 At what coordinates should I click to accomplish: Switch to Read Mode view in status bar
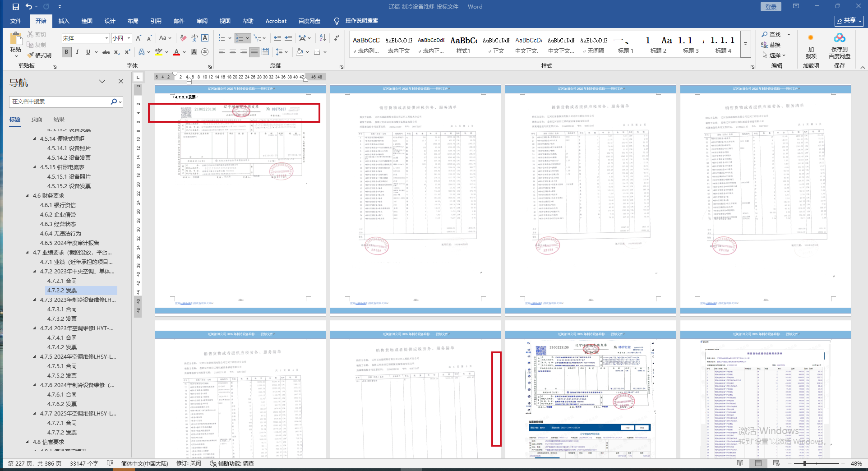[740, 463]
